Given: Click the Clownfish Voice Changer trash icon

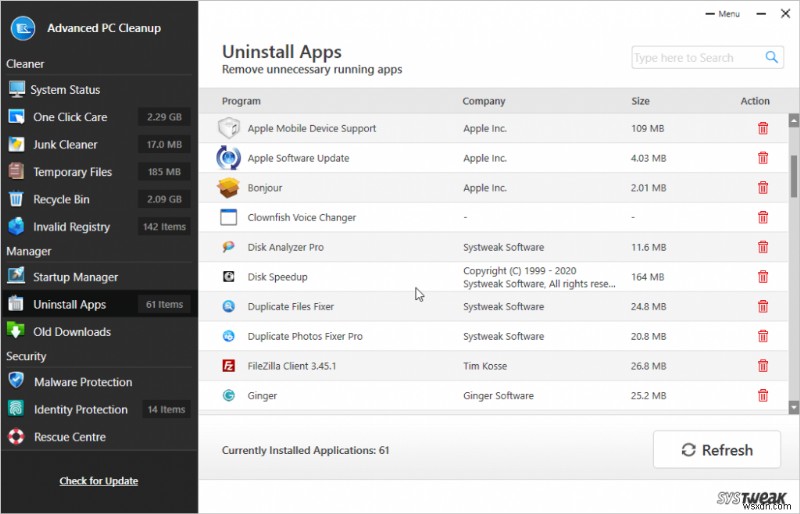Looking at the screenshot, I should (x=763, y=217).
